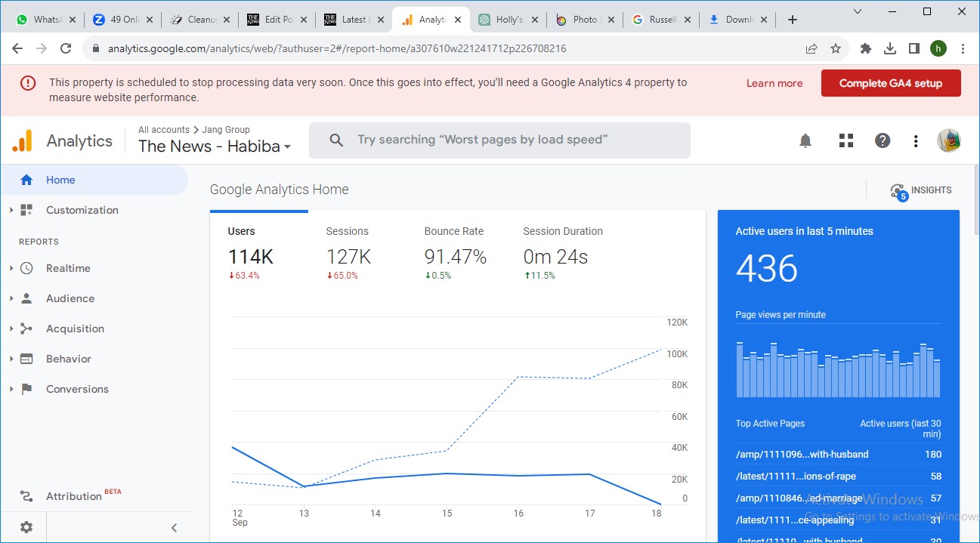Collapse the left sidebar with chevron

tap(174, 527)
